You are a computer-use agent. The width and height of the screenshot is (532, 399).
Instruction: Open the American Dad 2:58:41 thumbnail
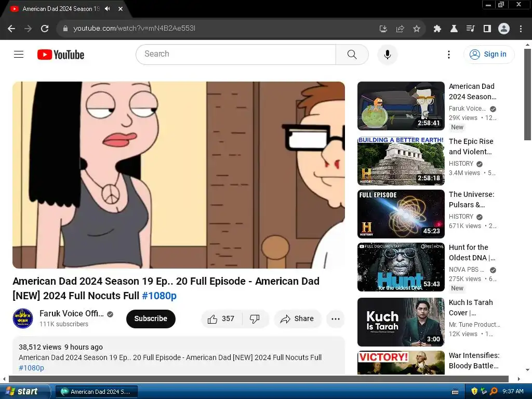click(x=401, y=106)
